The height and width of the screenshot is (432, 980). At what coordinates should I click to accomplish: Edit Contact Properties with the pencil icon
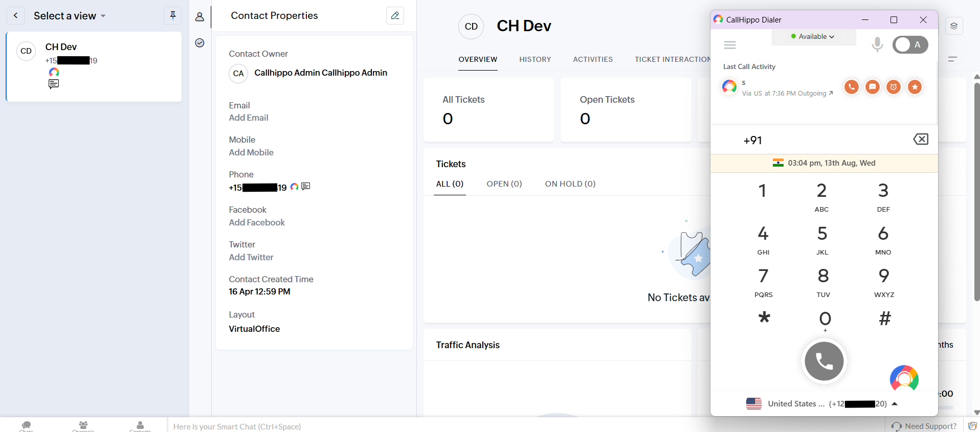[x=395, y=16]
